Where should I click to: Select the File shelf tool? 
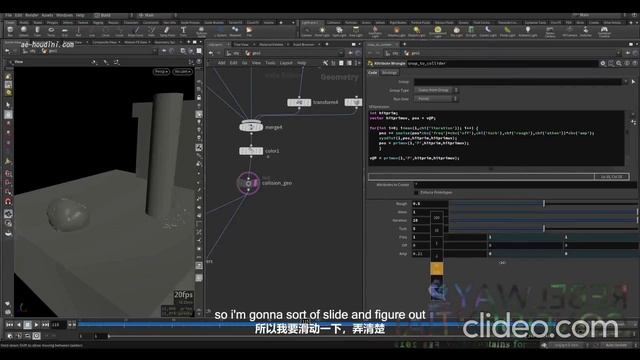pos(249,31)
